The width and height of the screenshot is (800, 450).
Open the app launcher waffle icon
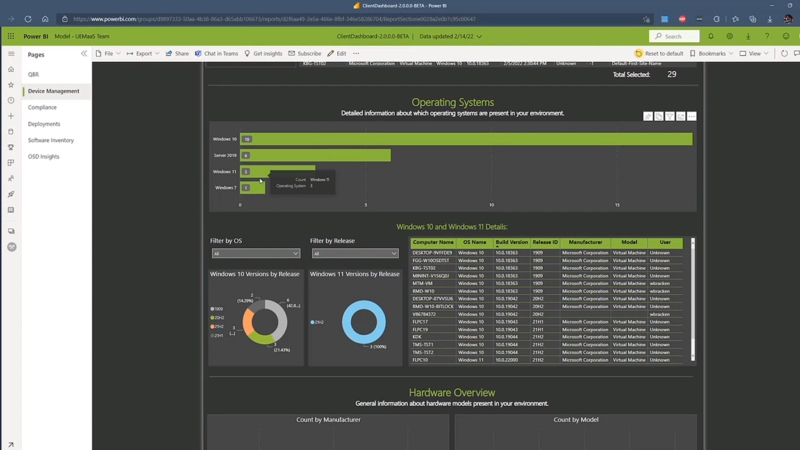point(11,36)
